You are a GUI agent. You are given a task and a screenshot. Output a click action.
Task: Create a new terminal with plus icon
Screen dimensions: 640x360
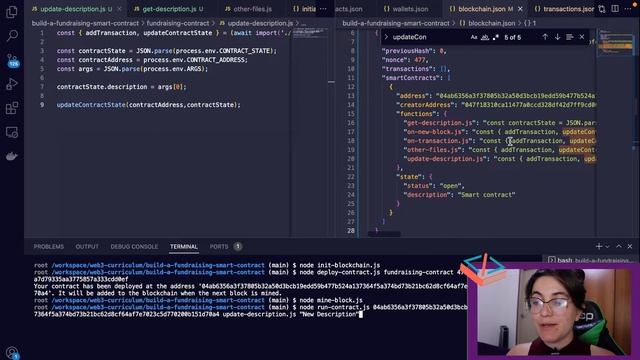tap(599, 246)
